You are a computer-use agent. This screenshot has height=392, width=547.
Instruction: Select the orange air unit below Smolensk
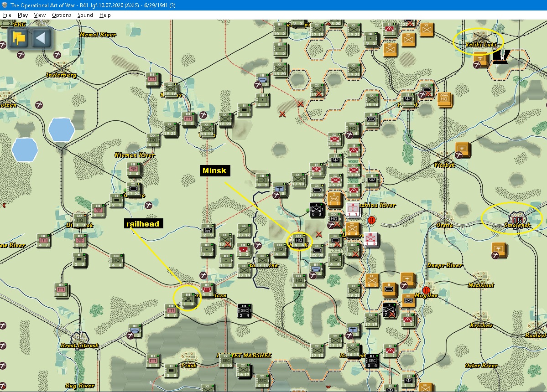[498, 249]
